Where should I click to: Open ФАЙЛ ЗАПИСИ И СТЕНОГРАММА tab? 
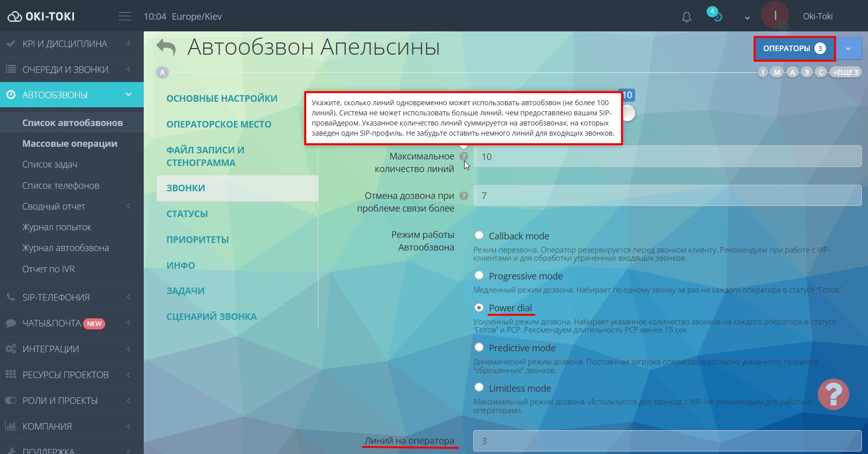click(205, 156)
